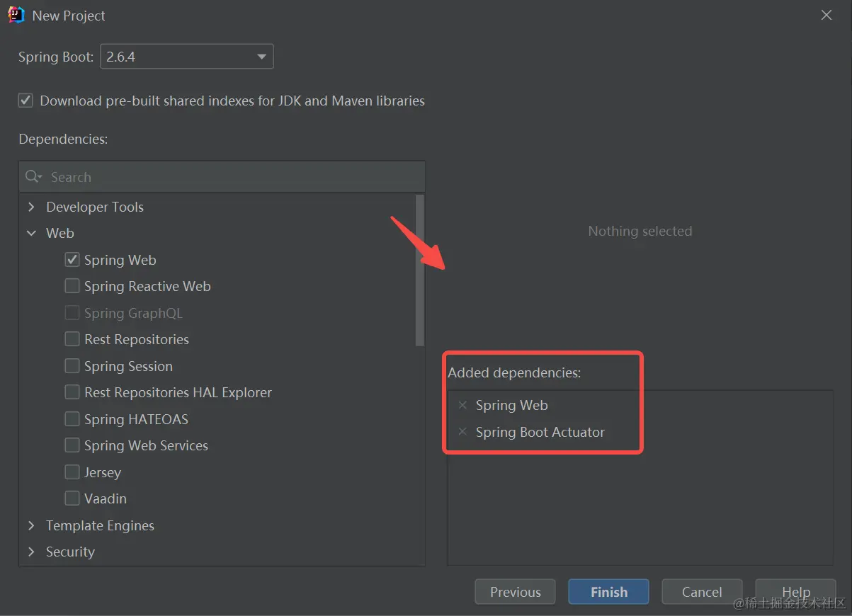Click the IntelliJ IDEA logo in title bar
Image resolution: width=852 pixels, height=616 pixels.
tap(16, 15)
